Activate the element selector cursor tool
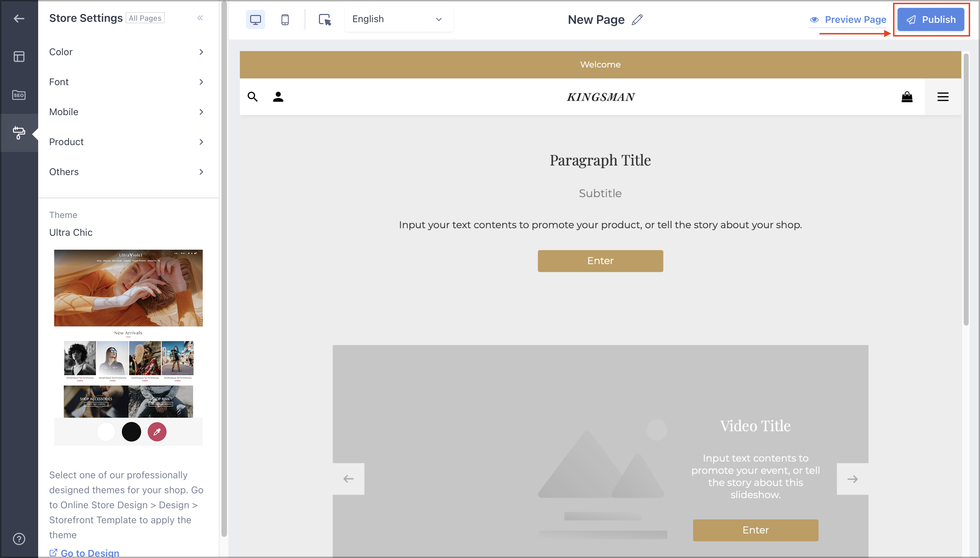 [x=324, y=19]
